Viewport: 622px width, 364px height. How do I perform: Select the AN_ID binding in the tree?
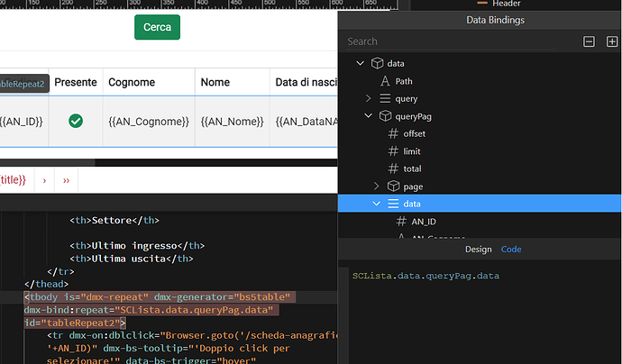tap(424, 222)
